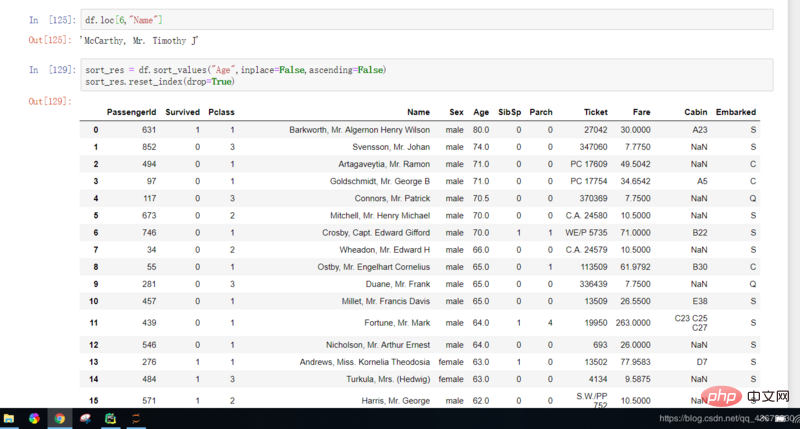This screenshot has height=429, width=800.
Task: Select output text 'McCarthy, Mr. Timothy J'
Action: 139,41
